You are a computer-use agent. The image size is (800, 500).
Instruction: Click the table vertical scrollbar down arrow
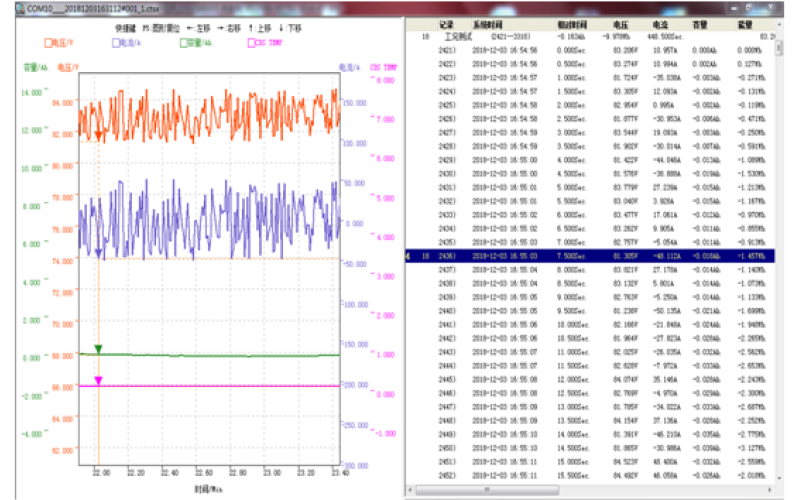point(779,478)
